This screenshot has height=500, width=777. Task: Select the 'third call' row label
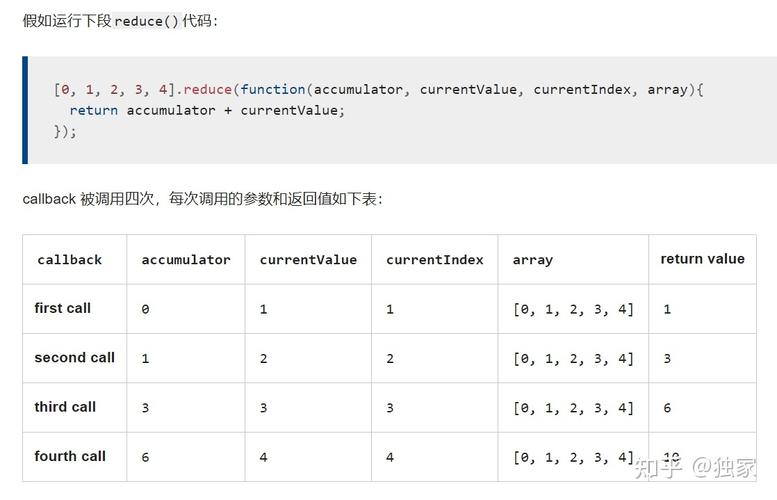(65, 407)
